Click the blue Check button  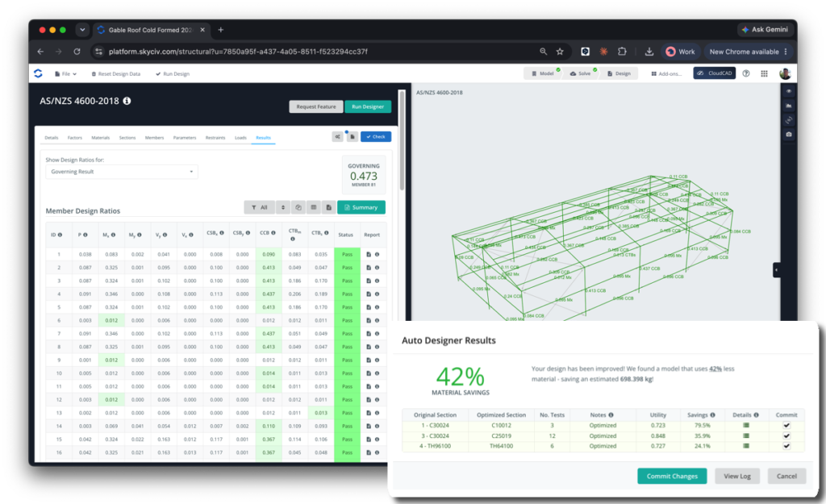pos(376,136)
